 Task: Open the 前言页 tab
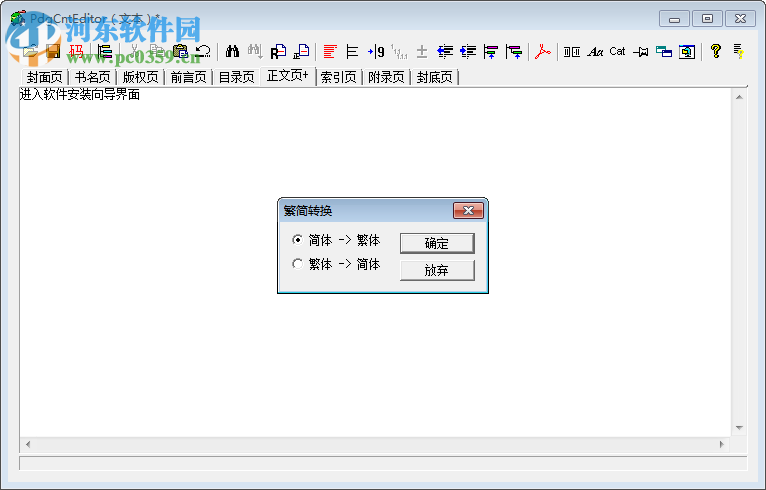click(189, 77)
